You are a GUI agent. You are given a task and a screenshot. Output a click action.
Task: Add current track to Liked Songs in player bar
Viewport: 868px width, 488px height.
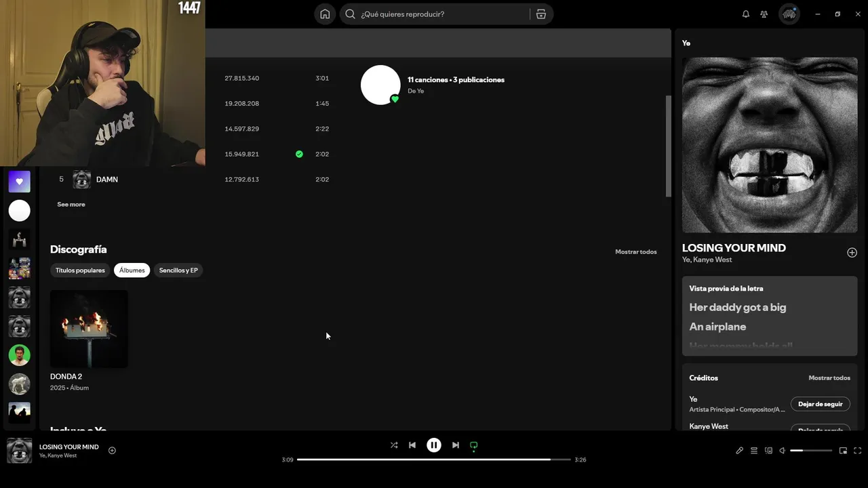point(112,451)
